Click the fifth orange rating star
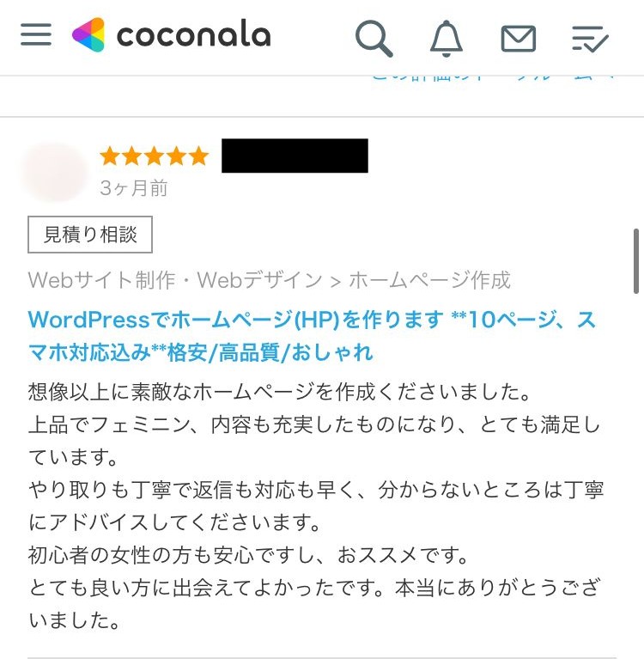 [198, 156]
